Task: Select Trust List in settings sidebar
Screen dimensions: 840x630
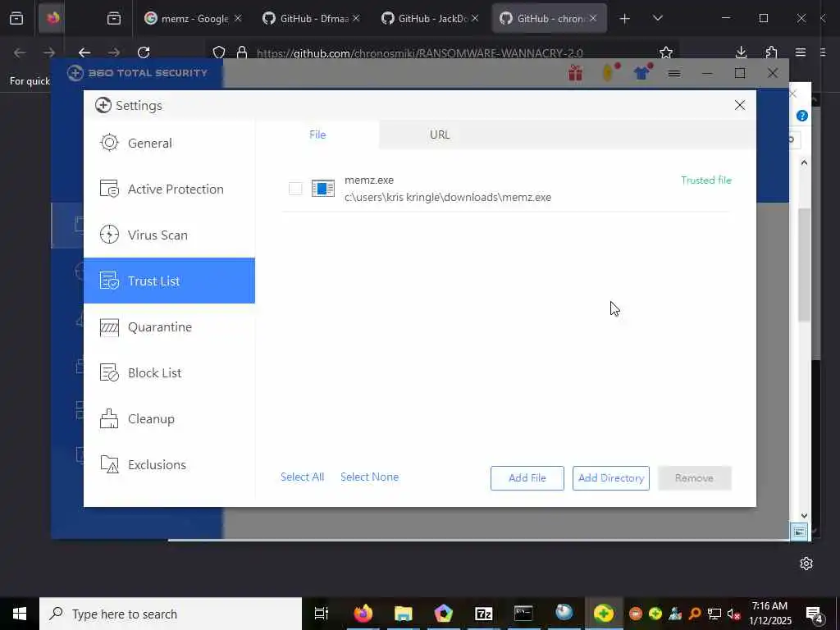Action: (x=169, y=281)
